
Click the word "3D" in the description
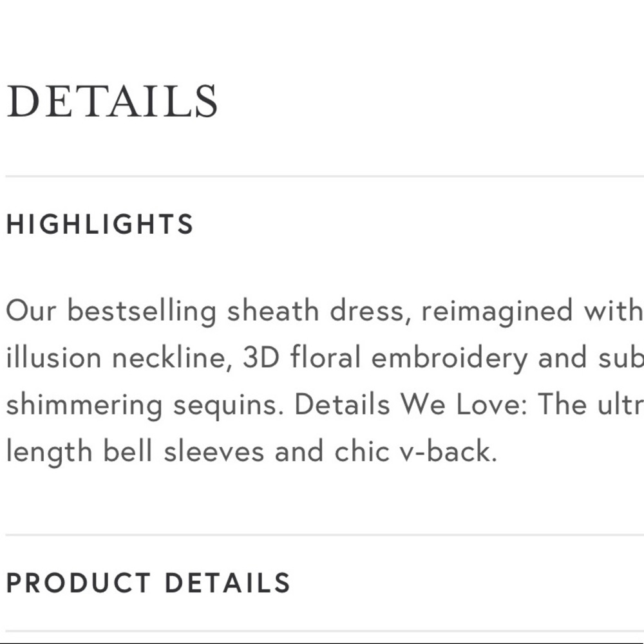(261, 357)
